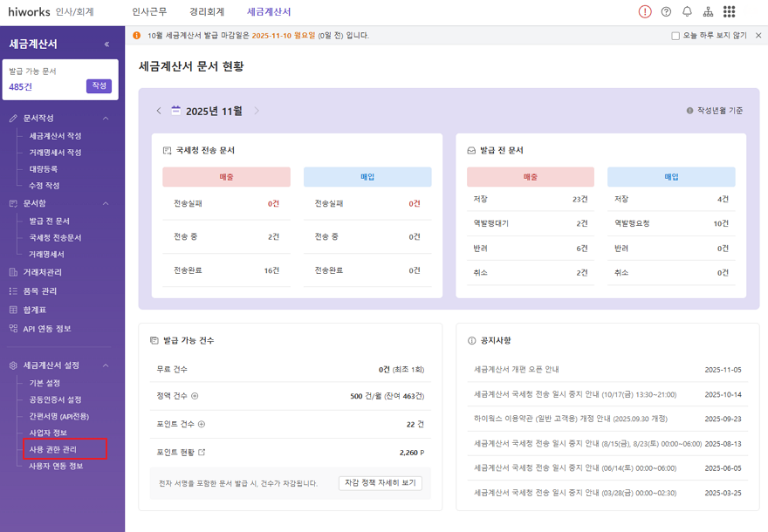
Task: Open the apps grid menu icon
Action: click(x=730, y=12)
